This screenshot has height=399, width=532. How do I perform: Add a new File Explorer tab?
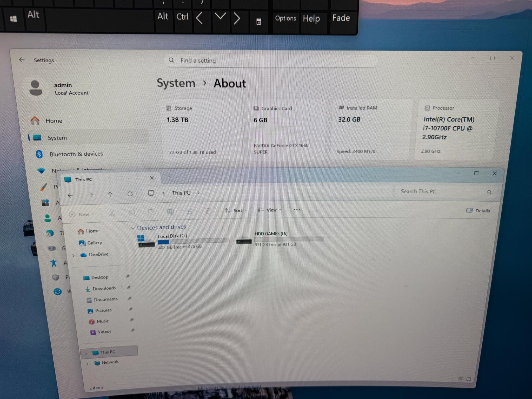click(170, 178)
